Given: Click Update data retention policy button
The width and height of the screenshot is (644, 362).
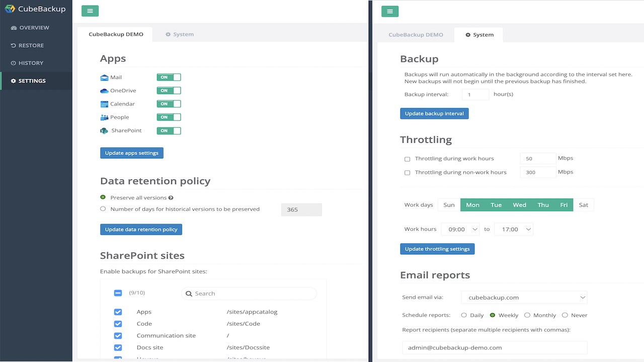Looking at the screenshot, I should [x=141, y=229].
